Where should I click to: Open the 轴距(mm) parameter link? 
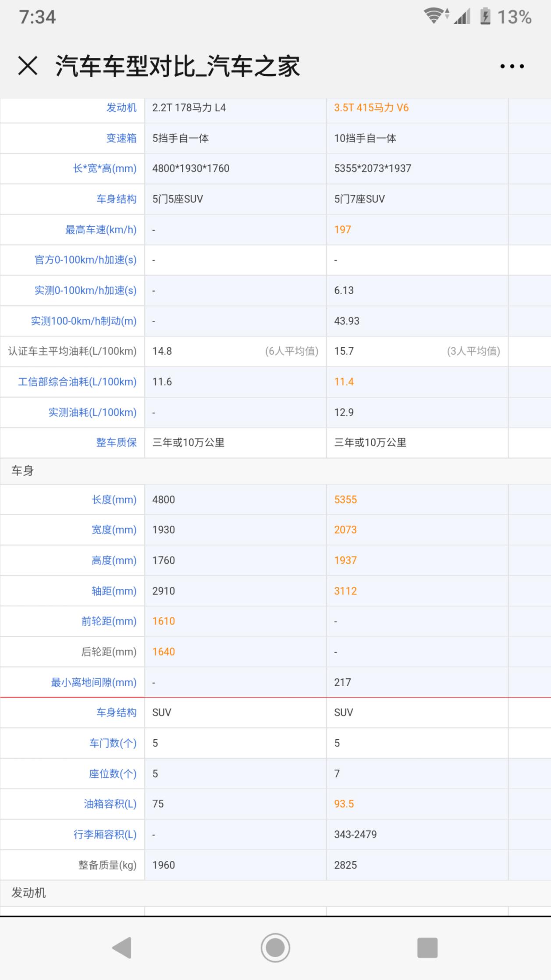(114, 591)
